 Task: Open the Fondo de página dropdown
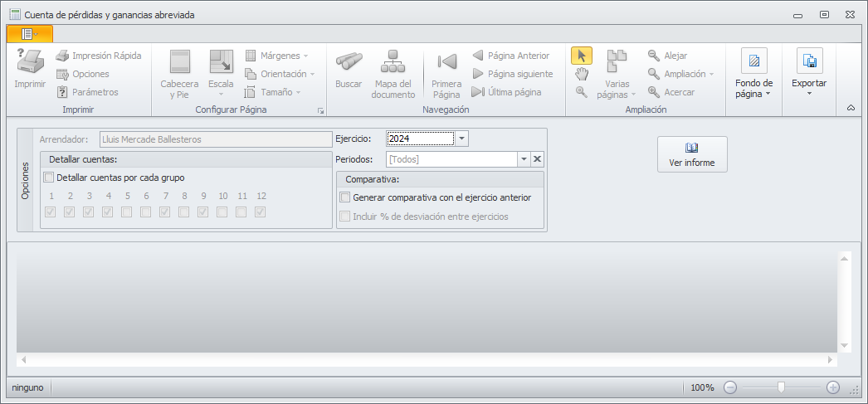tap(754, 74)
